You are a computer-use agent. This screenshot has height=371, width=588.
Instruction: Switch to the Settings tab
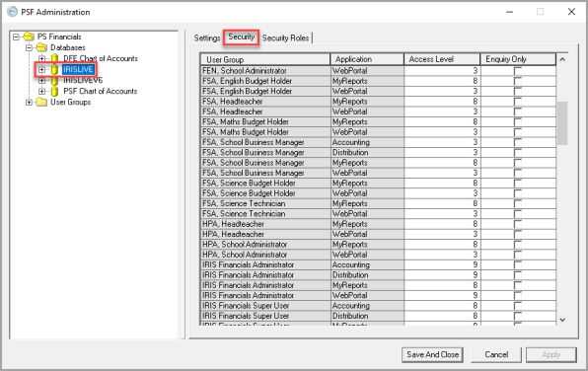(x=207, y=38)
